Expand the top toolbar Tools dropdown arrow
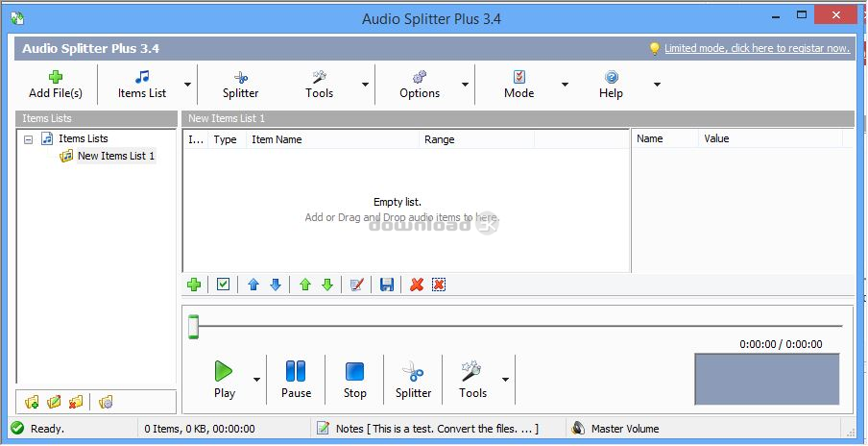 click(x=365, y=85)
